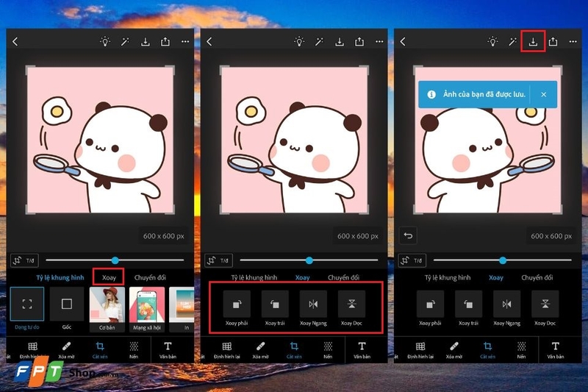Open Chuyển đổi tab in middle panel

(343, 278)
